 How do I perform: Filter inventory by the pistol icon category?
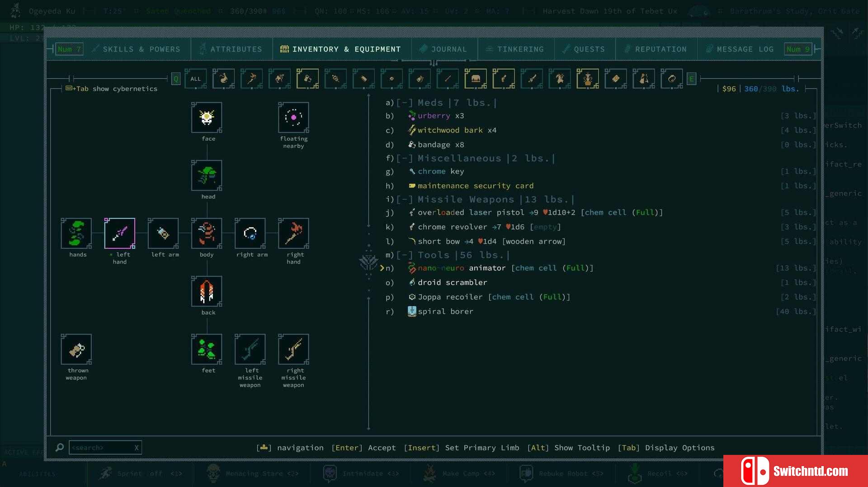[x=504, y=79]
